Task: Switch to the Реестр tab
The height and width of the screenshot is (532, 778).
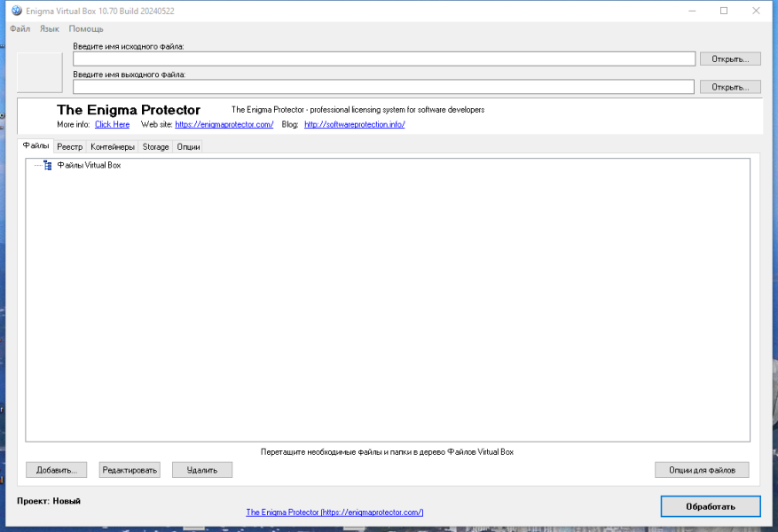Action: coord(70,147)
